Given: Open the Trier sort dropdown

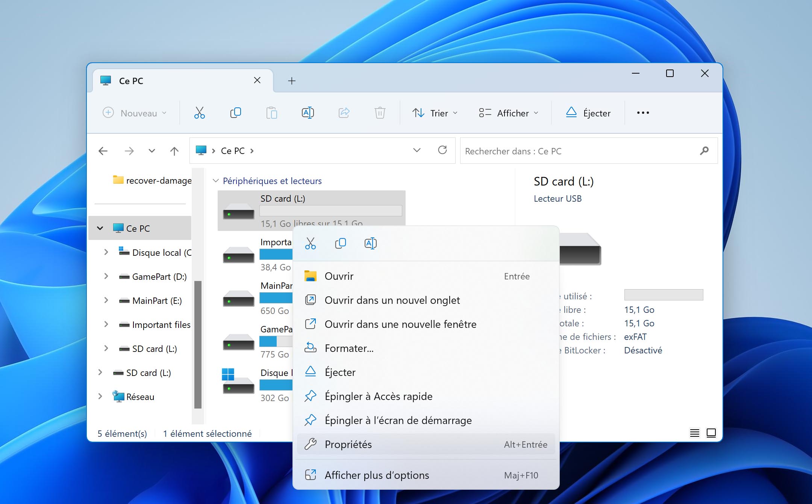Looking at the screenshot, I should 435,113.
